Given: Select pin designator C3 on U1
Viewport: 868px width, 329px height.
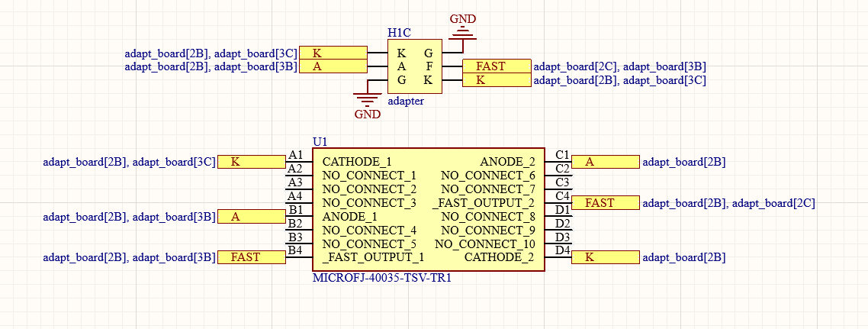Looking at the screenshot, I should 563,182.
